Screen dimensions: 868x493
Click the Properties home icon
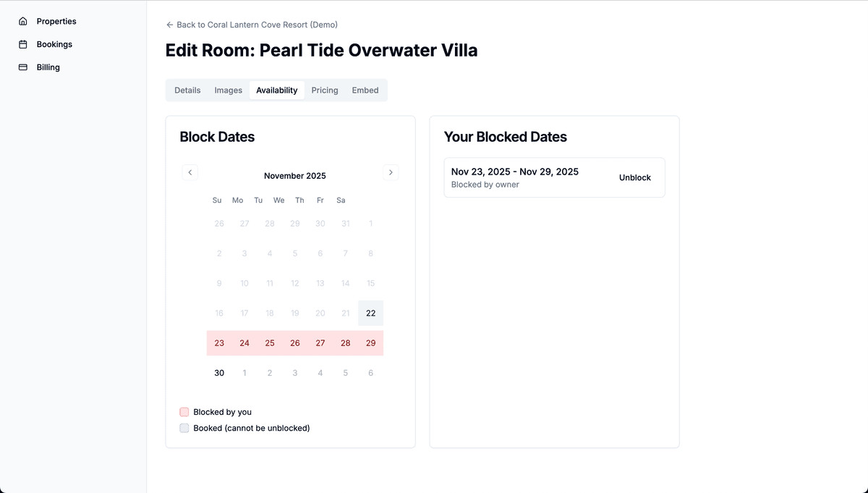click(23, 22)
